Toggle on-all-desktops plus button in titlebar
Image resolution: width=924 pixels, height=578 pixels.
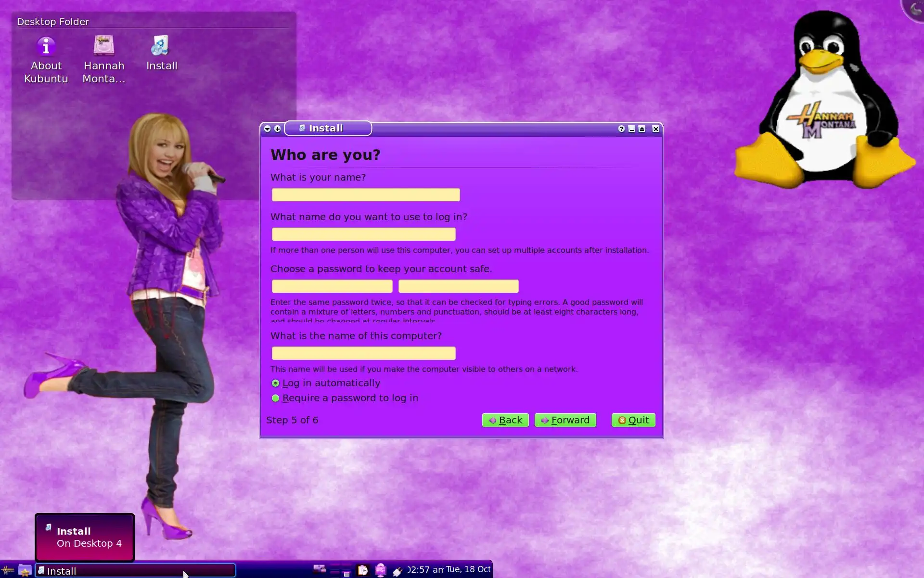(x=278, y=129)
